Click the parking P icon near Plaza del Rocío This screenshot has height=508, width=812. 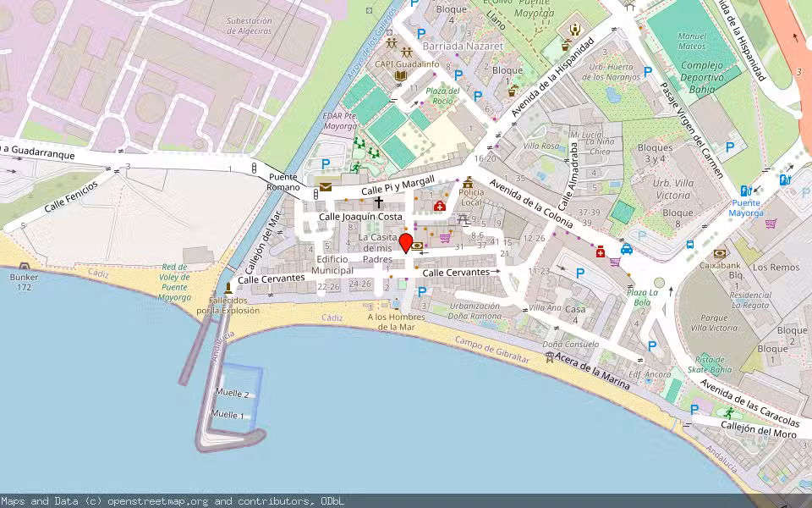(458, 76)
